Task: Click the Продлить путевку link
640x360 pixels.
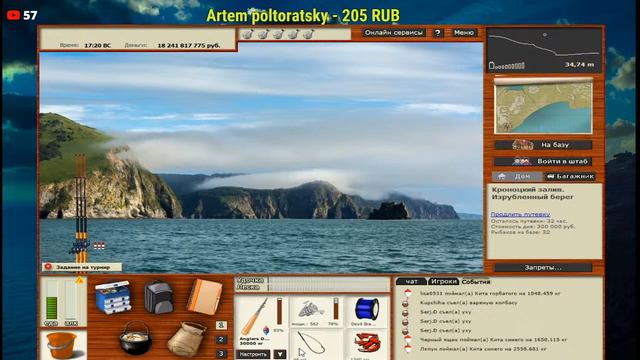Action: point(520,214)
